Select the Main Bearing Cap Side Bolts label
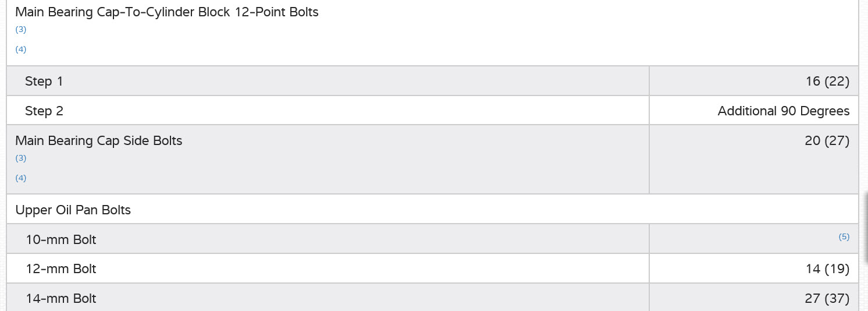Screen dimensions: 868x311 tap(98, 141)
